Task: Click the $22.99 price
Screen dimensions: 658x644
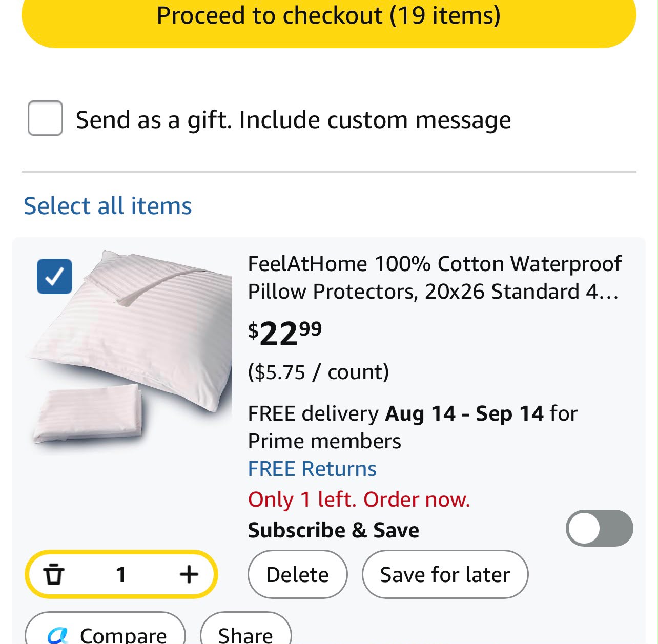Action: (285, 334)
